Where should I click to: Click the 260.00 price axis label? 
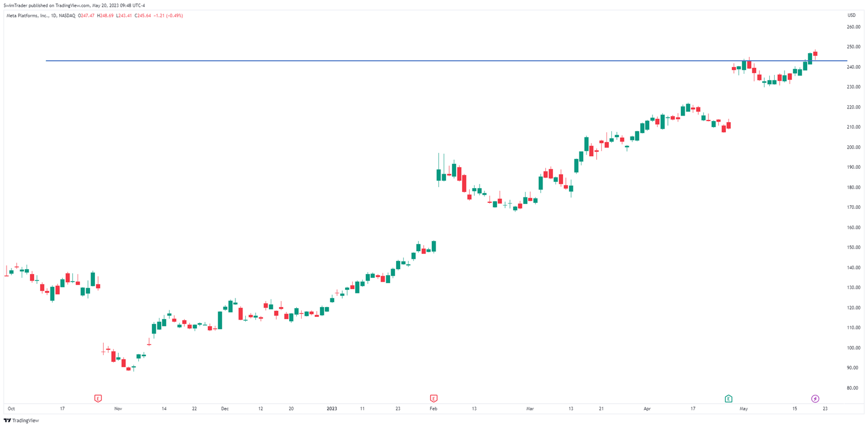coord(853,27)
